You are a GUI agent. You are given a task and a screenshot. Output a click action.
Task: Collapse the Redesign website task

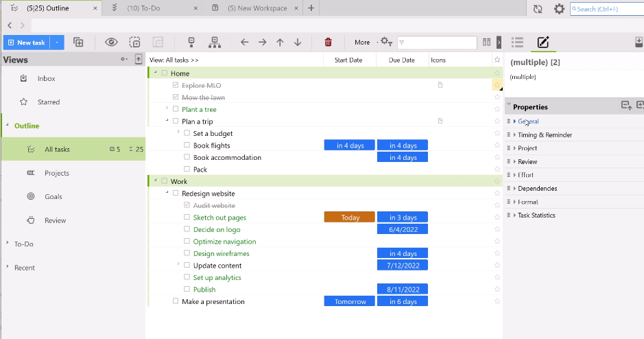click(x=167, y=192)
